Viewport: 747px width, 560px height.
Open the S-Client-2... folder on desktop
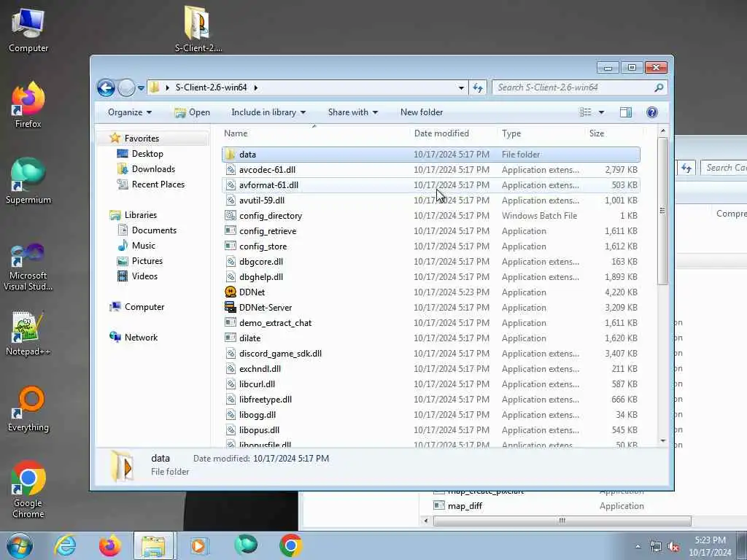(198, 28)
